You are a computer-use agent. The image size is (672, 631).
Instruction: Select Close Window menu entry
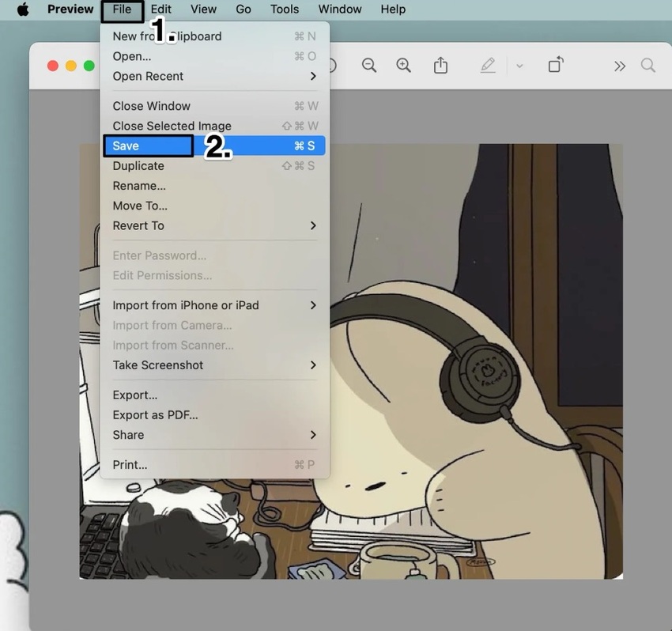pos(214,106)
